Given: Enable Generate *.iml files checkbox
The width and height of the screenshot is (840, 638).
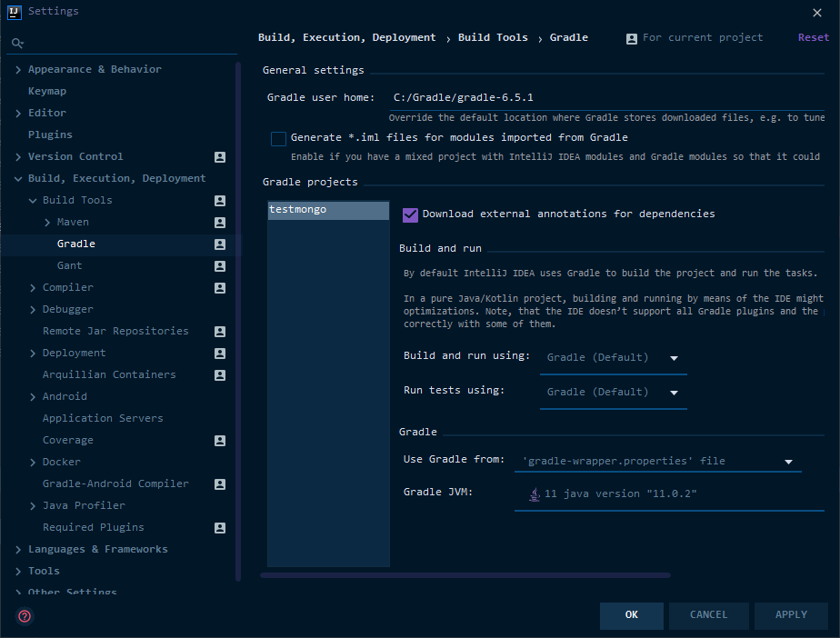Looking at the screenshot, I should click(279, 138).
